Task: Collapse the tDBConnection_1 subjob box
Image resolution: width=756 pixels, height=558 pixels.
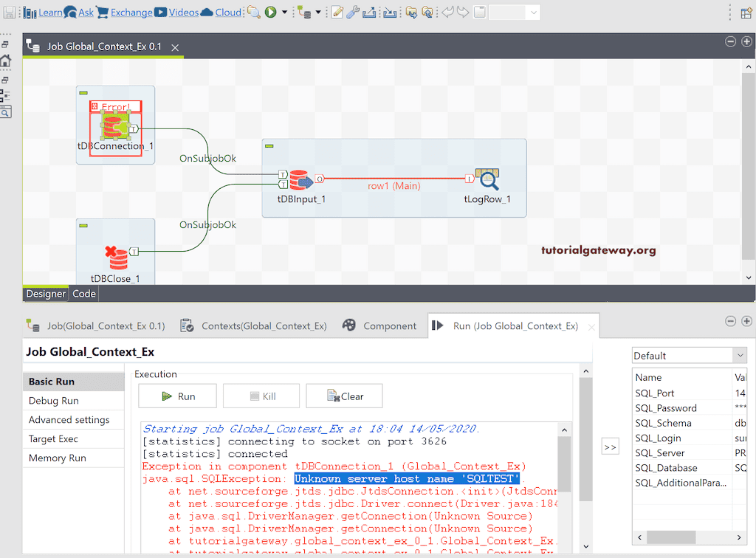Action: [83, 92]
